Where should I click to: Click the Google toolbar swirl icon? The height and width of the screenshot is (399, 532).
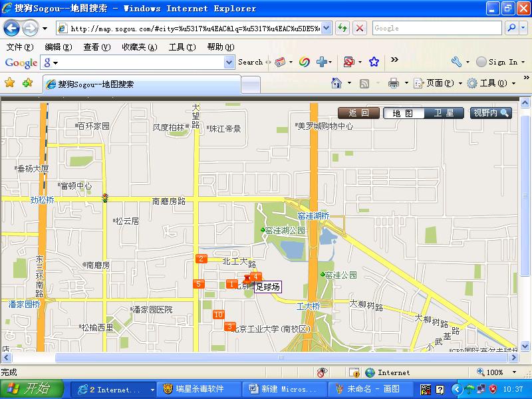[x=305, y=62]
